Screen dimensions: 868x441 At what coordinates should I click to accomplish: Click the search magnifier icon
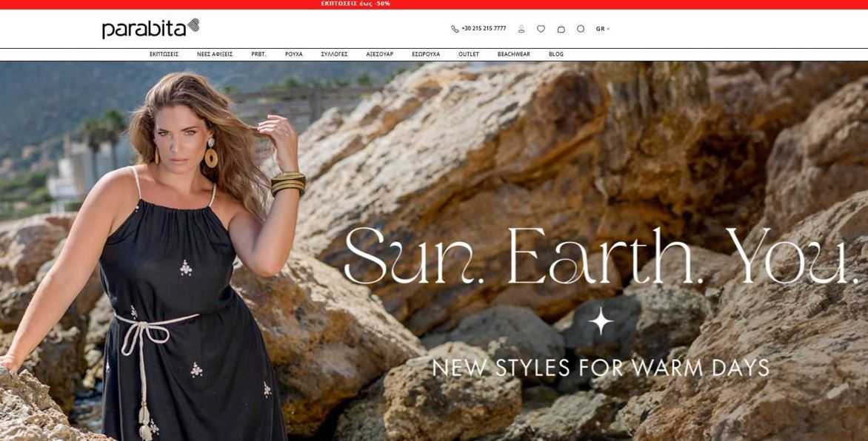pos(581,29)
